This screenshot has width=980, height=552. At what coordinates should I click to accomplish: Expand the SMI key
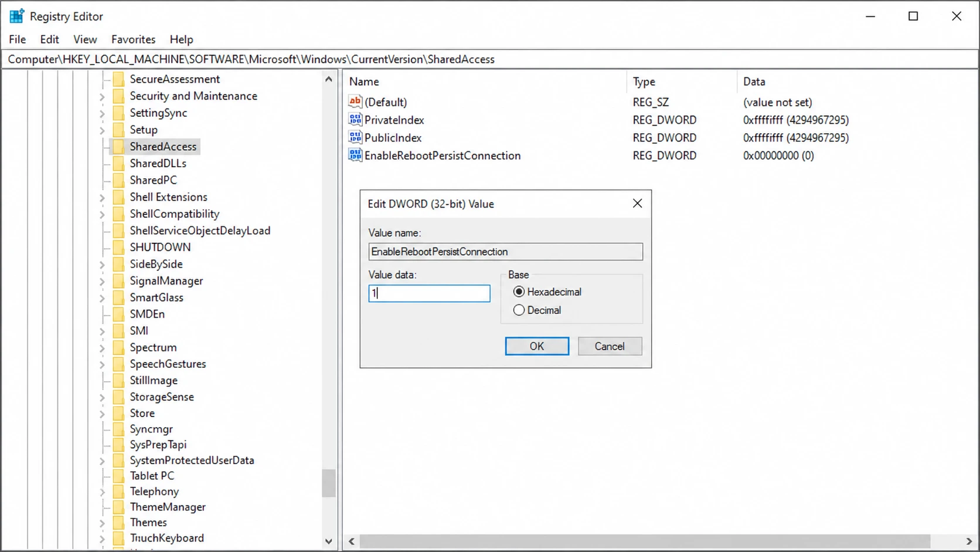(102, 331)
